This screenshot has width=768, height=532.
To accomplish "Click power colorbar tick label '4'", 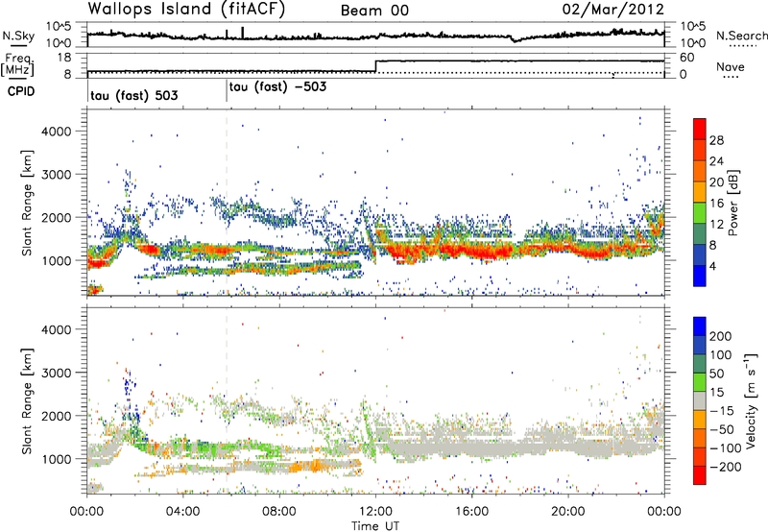I will [713, 266].
